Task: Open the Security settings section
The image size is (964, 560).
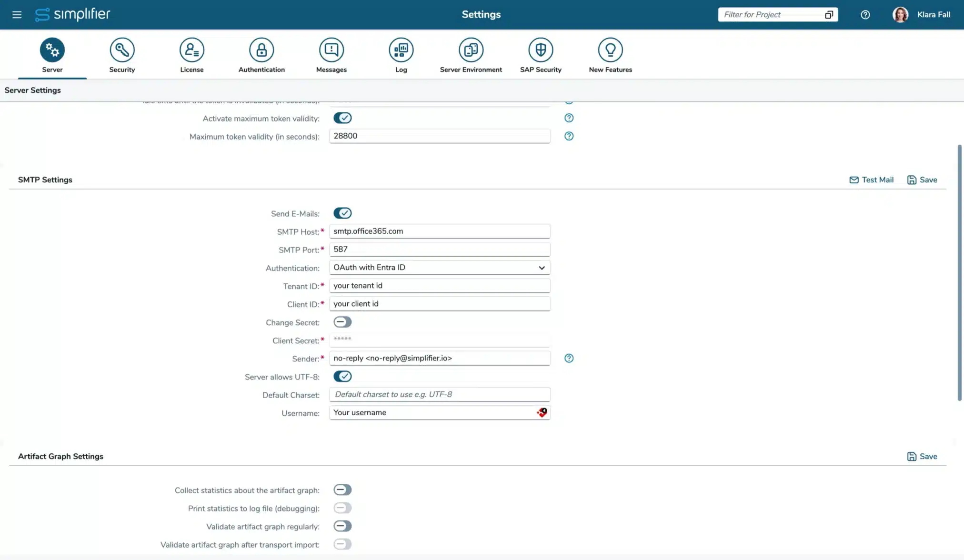Action: pyautogui.click(x=121, y=54)
